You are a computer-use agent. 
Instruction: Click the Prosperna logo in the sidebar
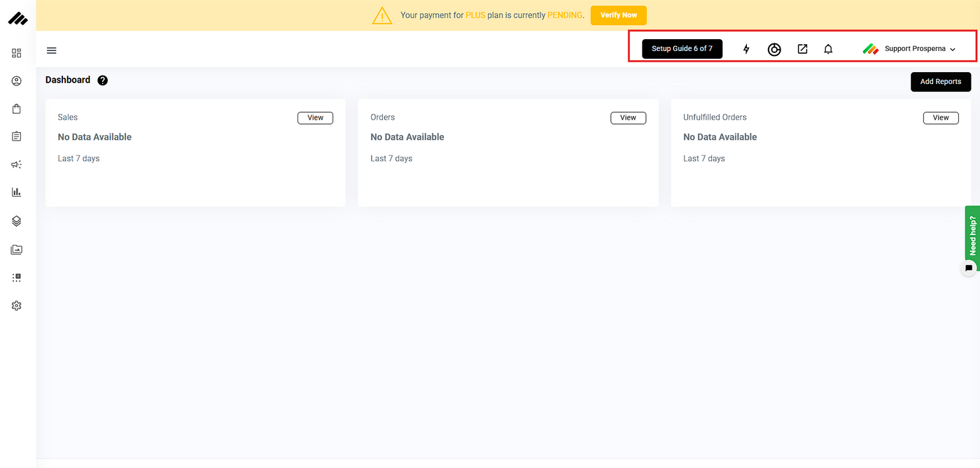click(17, 18)
